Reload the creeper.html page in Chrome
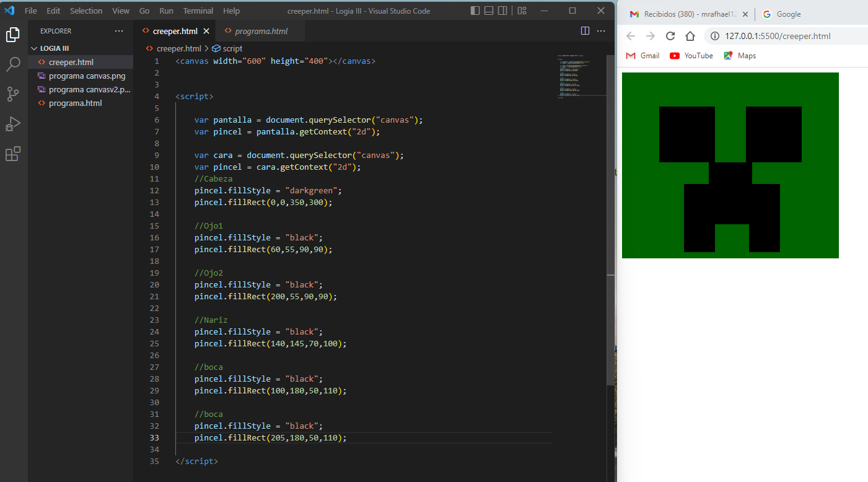868x482 pixels. pos(670,36)
